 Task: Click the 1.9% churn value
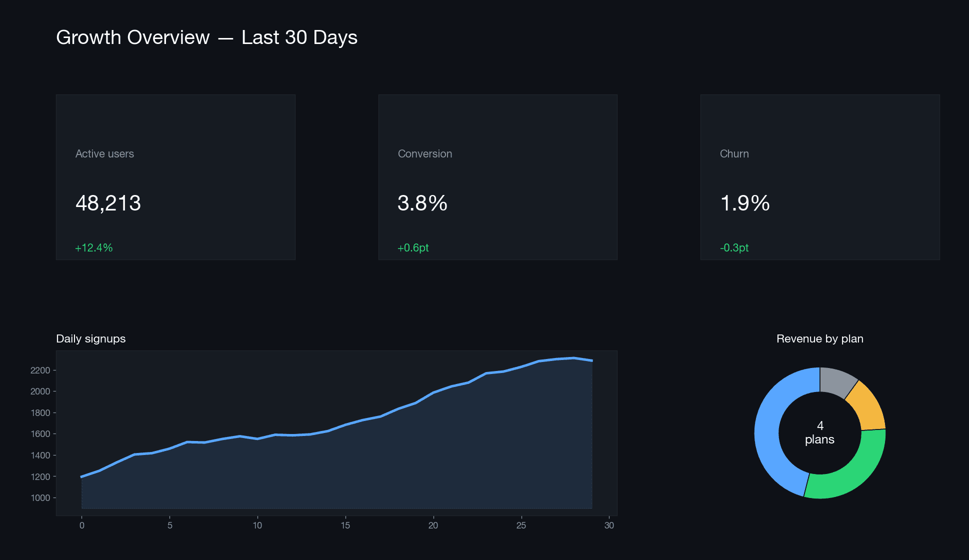[745, 203]
